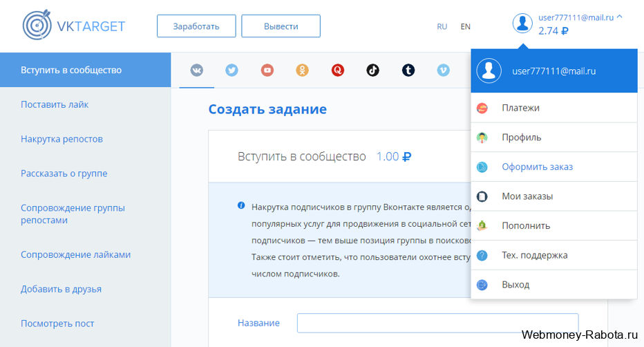644x347 pixels.
Task: Open Платежи from the user menu
Action: click(554, 108)
